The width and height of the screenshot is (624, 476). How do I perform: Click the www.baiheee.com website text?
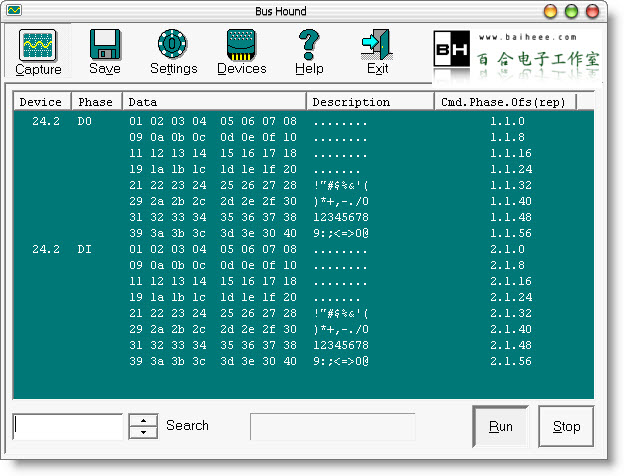tap(528, 37)
